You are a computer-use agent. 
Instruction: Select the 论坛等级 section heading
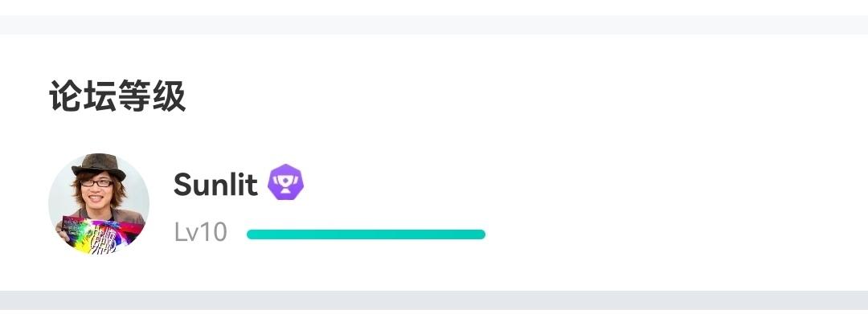click(x=117, y=96)
